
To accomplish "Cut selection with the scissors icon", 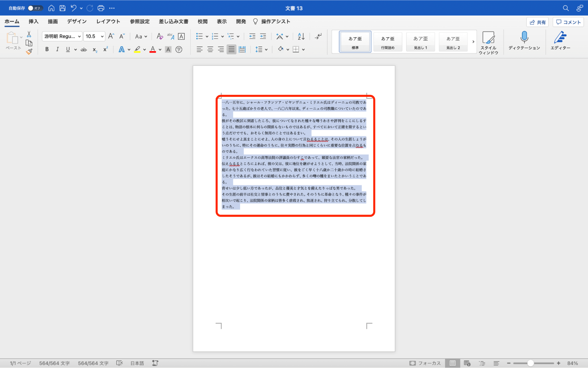I will 29,34.
